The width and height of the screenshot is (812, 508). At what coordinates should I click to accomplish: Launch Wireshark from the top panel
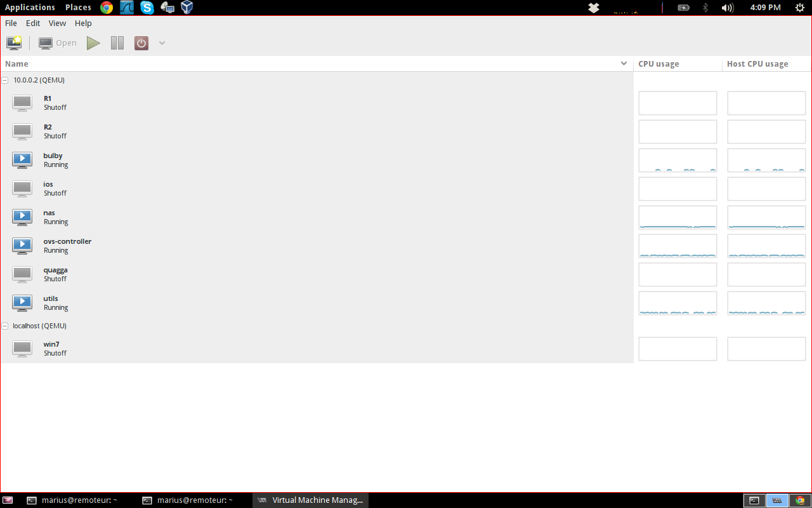(127, 8)
